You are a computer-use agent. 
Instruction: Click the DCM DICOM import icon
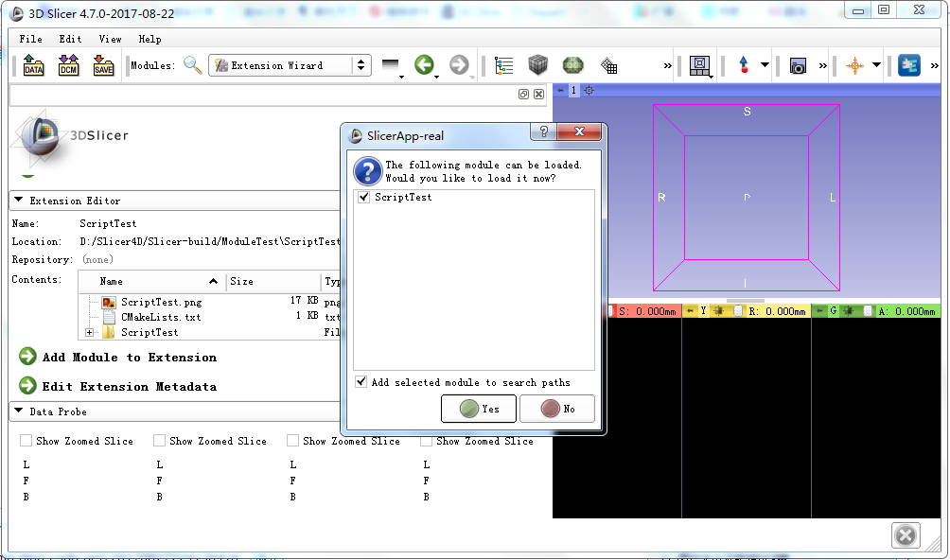(x=68, y=64)
